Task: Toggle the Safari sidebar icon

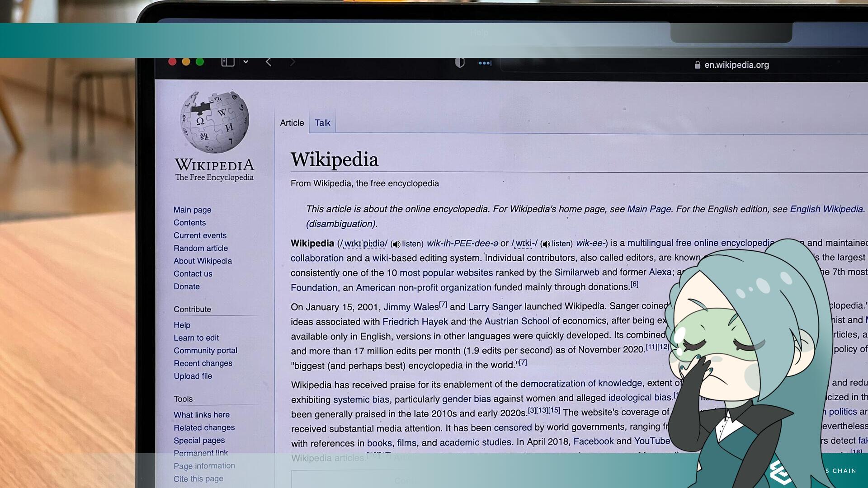Action: [x=229, y=62]
